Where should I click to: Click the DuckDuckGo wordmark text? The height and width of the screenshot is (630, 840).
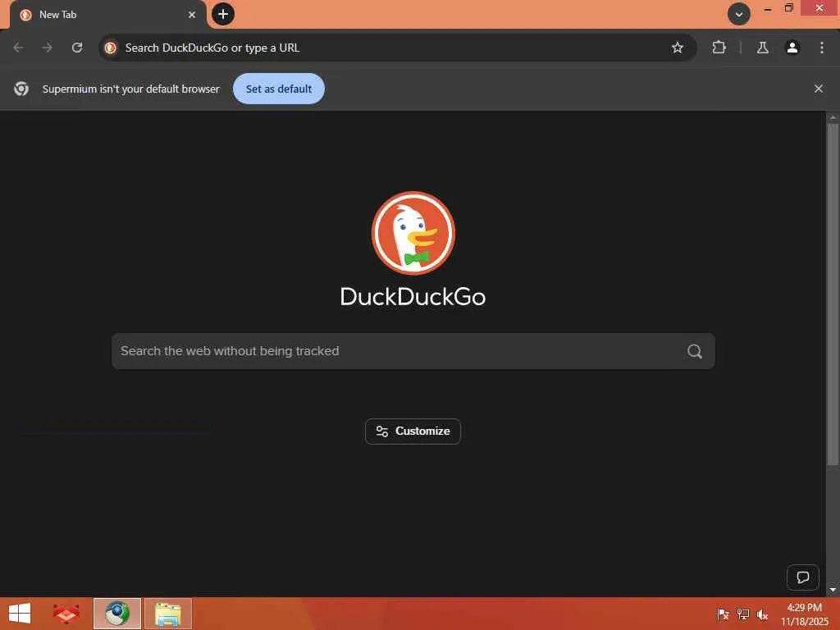413,297
